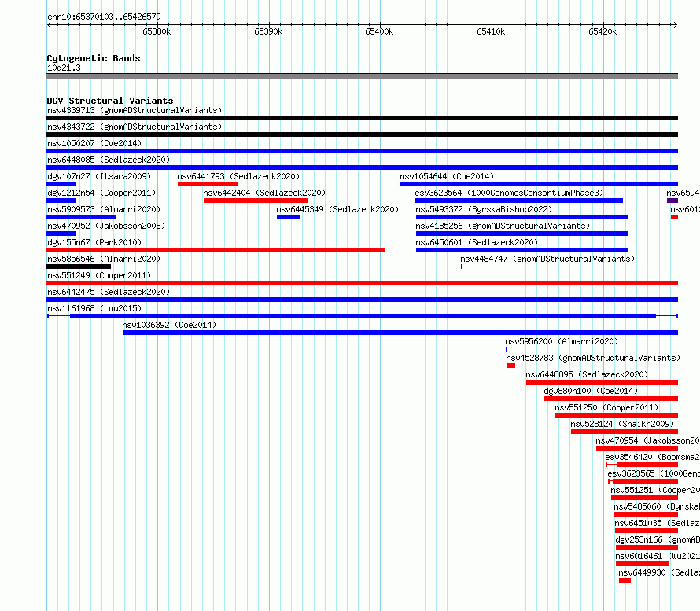
Task: Click the ruler's left arrow end
Action: [x=49, y=25]
